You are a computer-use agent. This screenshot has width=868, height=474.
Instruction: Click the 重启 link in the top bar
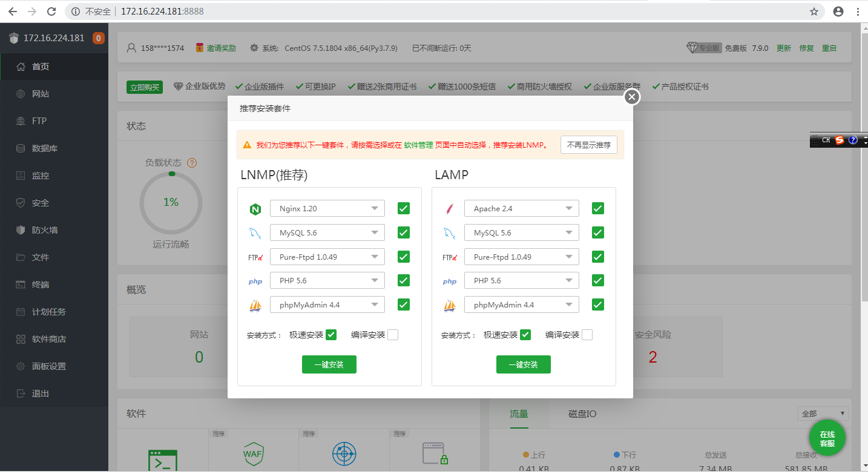pos(829,48)
